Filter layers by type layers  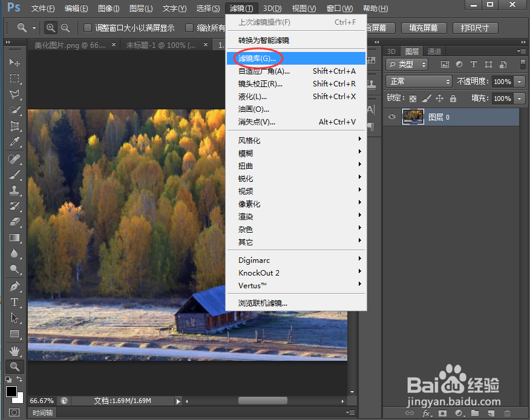point(474,64)
